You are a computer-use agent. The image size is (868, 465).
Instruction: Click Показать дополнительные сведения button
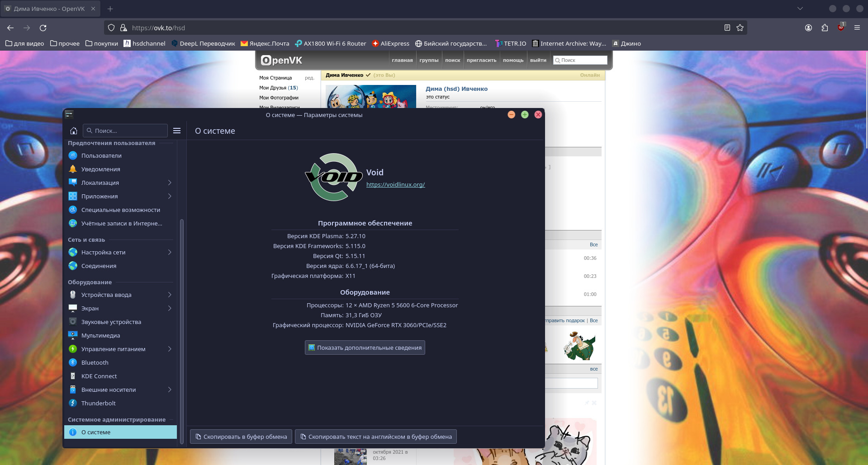point(365,348)
